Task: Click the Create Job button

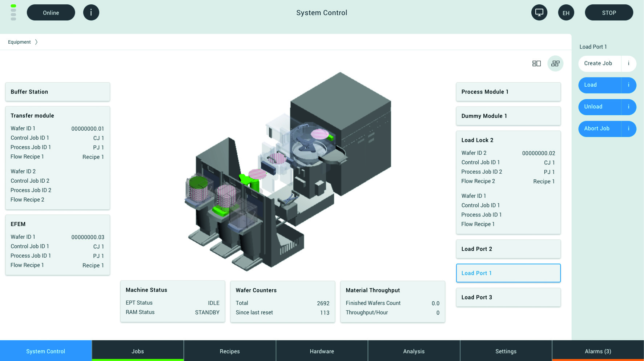Action: [x=599, y=63]
